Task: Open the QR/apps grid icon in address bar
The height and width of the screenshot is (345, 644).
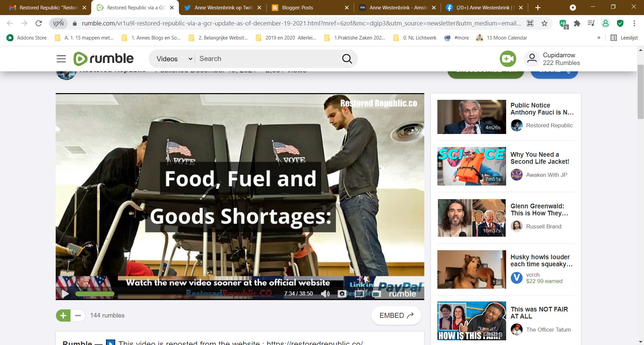Action: [530, 23]
